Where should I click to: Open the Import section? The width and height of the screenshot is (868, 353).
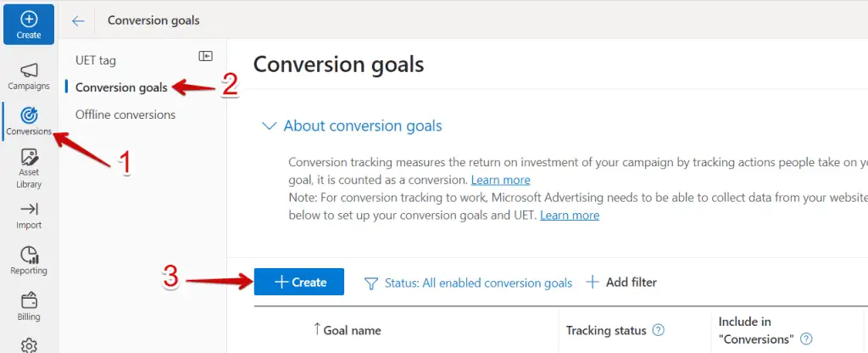pos(29,216)
